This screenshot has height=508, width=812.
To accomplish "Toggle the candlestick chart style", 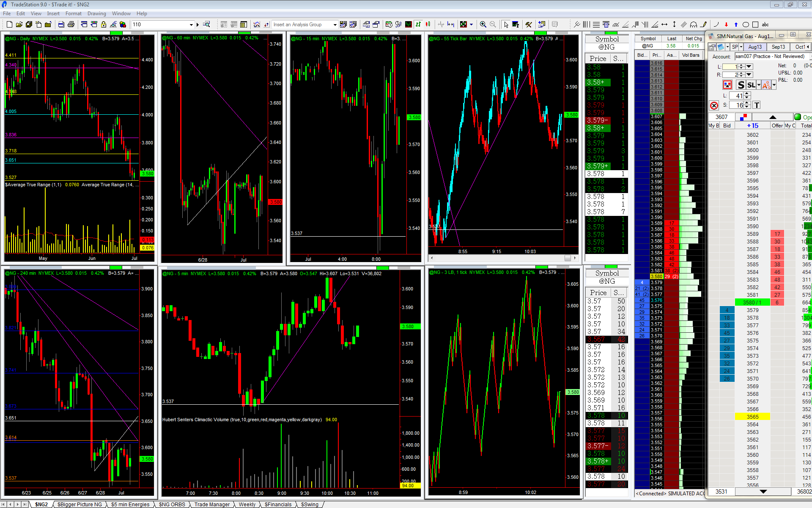I will pos(428,25).
